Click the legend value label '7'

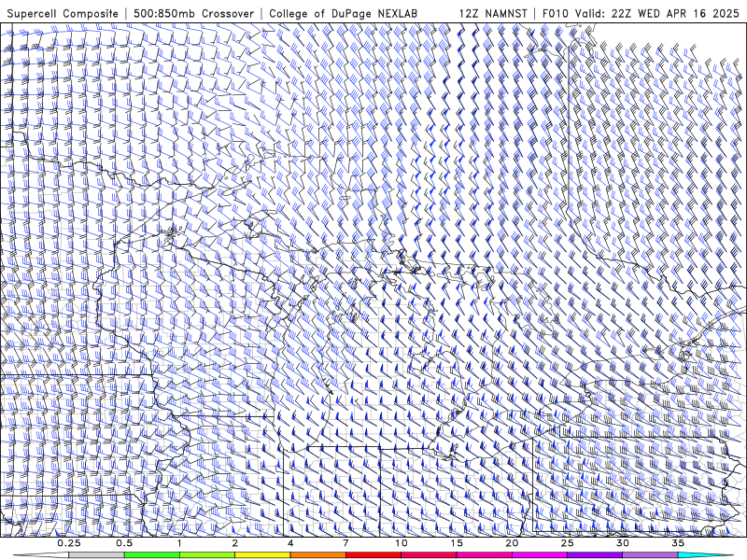pyautogui.click(x=345, y=543)
